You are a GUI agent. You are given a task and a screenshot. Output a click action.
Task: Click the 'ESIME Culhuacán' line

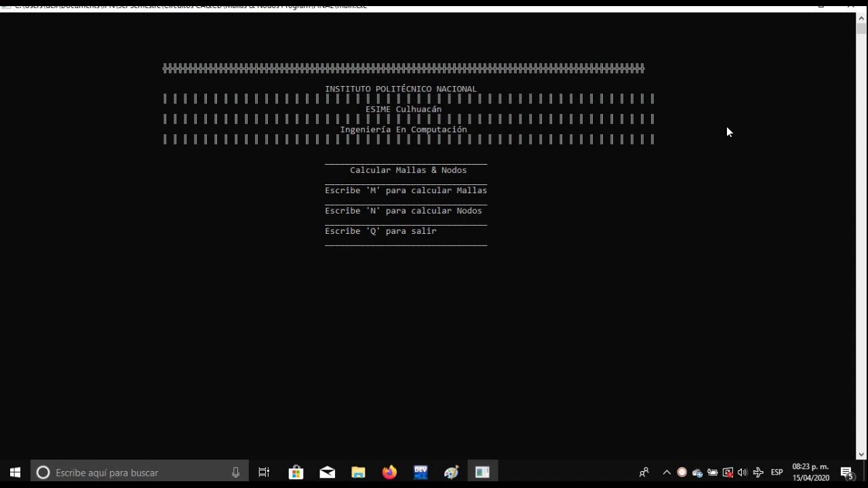pyautogui.click(x=403, y=109)
